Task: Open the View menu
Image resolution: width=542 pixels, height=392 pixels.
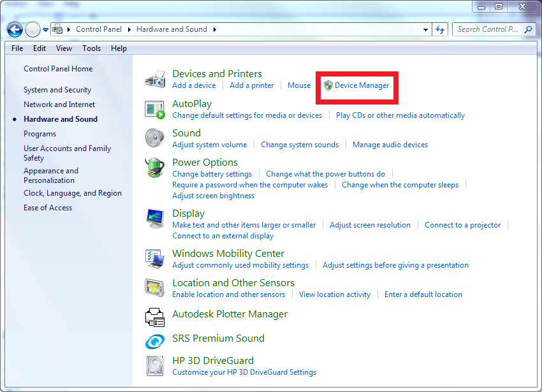Action: click(x=64, y=48)
